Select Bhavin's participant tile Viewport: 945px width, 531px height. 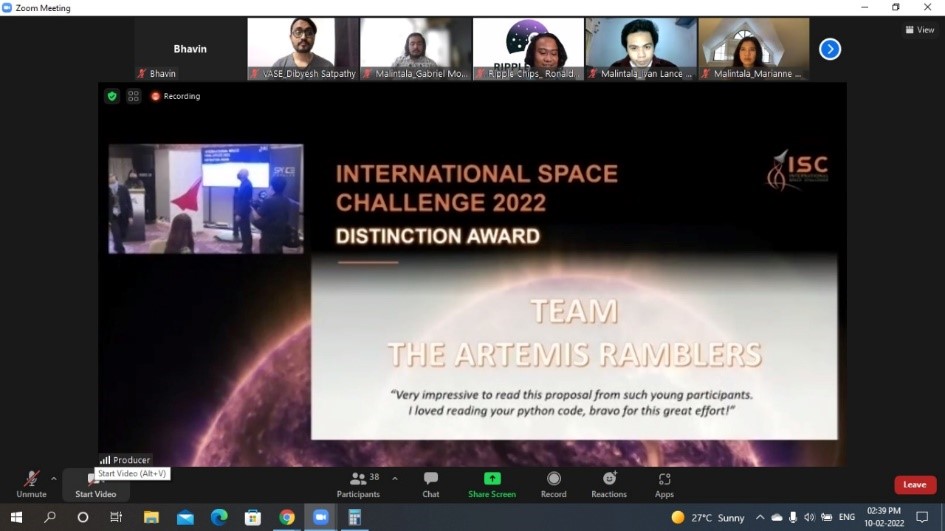click(x=190, y=48)
